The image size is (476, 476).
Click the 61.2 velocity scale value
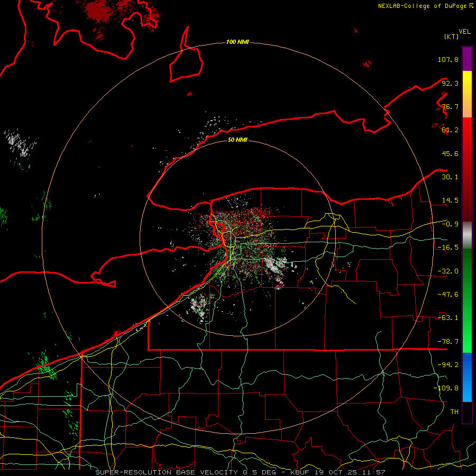click(x=450, y=130)
